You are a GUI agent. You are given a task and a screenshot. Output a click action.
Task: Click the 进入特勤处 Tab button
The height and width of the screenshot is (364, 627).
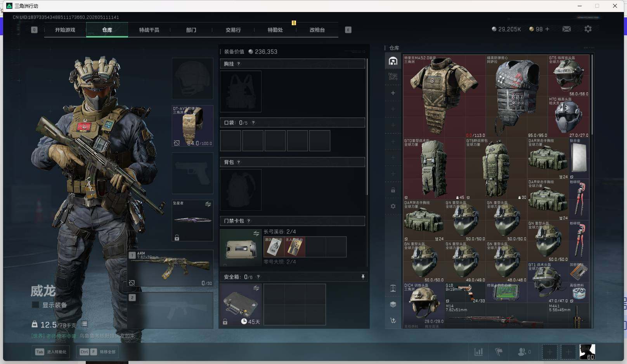(51, 352)
